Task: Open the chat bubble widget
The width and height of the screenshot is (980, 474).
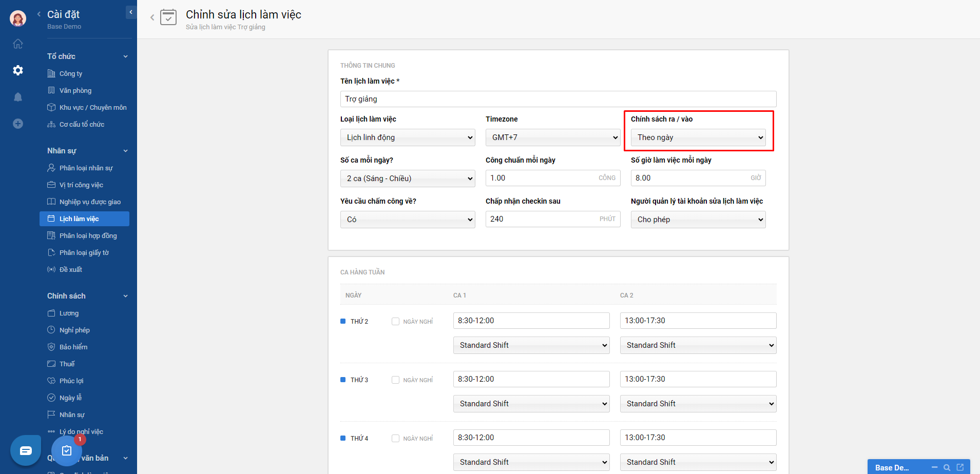Action: 26,450
